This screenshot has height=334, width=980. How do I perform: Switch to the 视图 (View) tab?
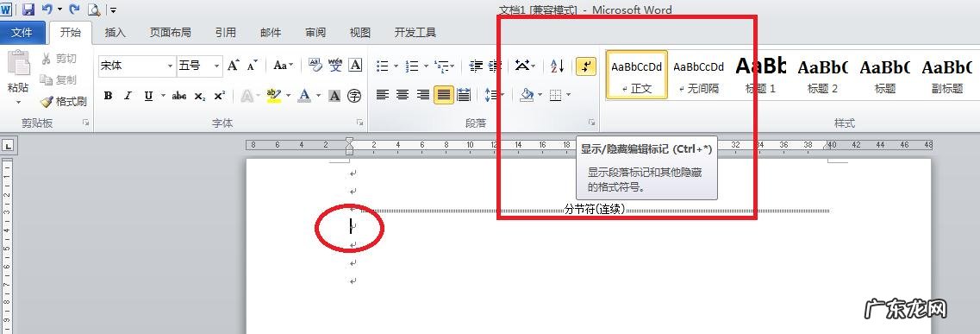click(x=360, y=33)
